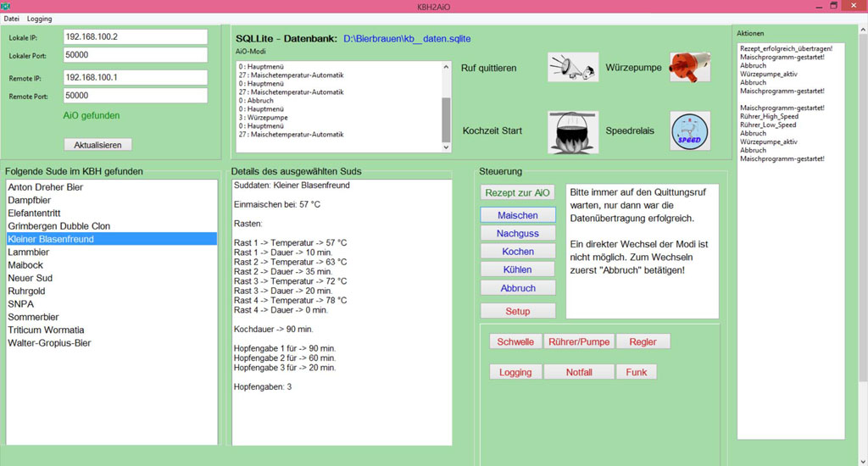Screen dimensions: 868x466
Task: Click the KBH2AiO app icon in title bar
Action: click(6, 6)
